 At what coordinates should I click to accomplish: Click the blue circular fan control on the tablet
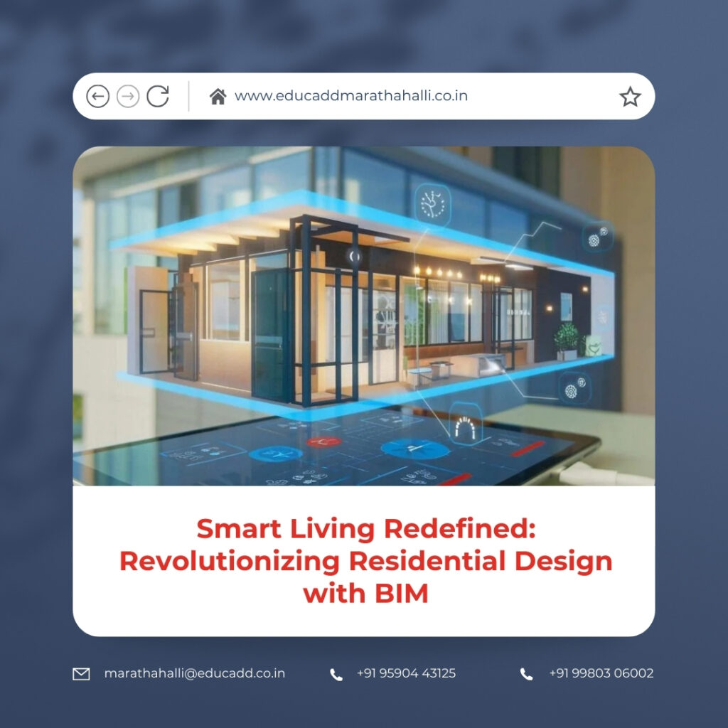275,453
